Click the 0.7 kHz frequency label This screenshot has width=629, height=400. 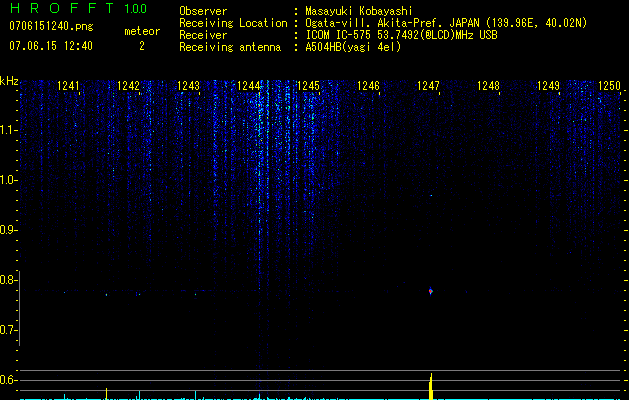click(7, 330)
